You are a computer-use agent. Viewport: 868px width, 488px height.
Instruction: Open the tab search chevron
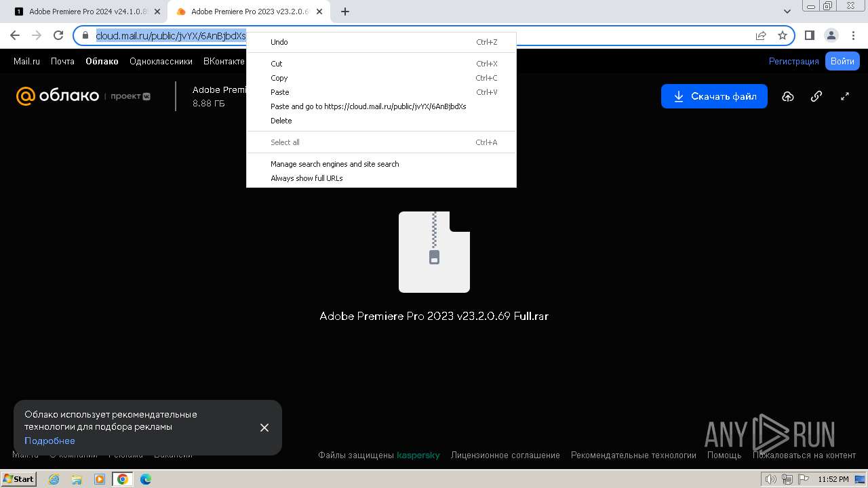[x=787, y=12]
